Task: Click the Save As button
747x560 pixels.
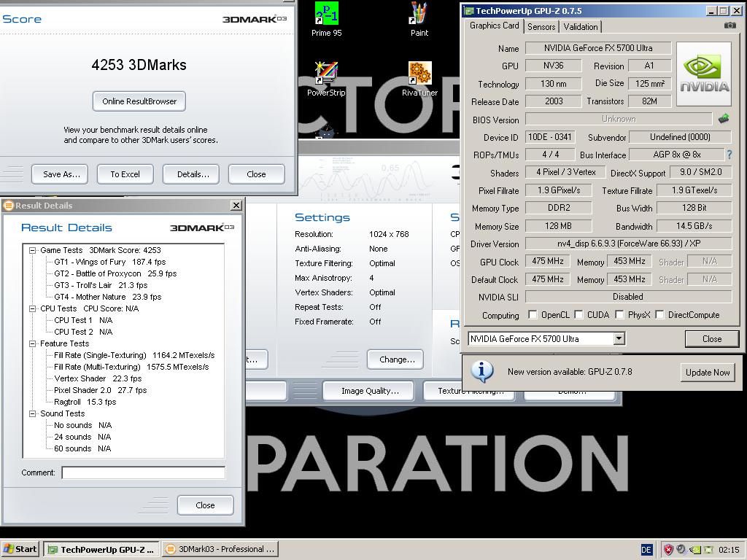Action: [60, 174]
